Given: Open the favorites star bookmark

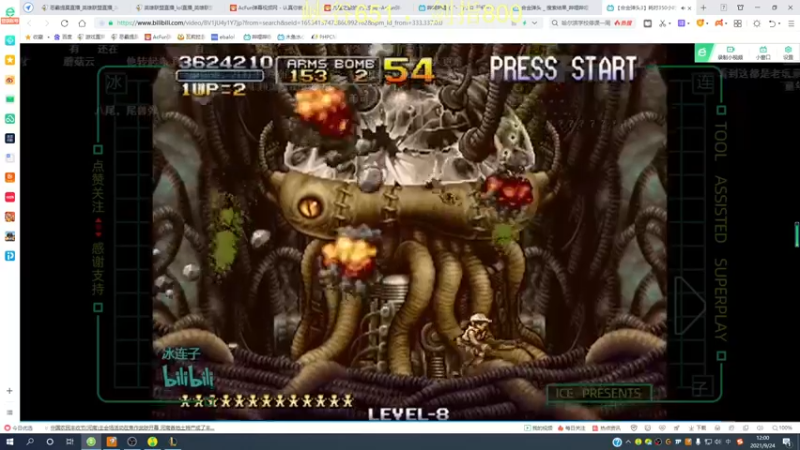Looking at the screenshot, I should pos(34,37).
